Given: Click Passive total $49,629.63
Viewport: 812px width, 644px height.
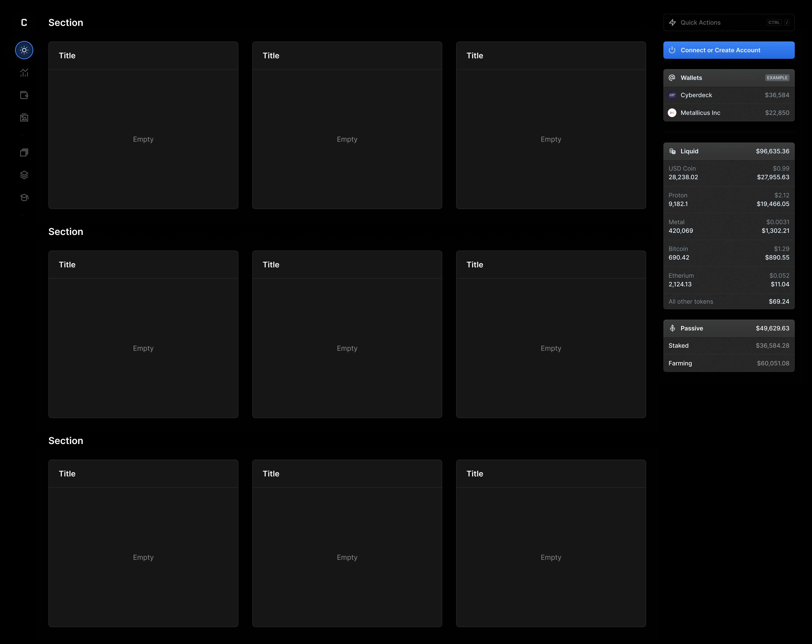Looking at the screenshot, I should (772, 328).
